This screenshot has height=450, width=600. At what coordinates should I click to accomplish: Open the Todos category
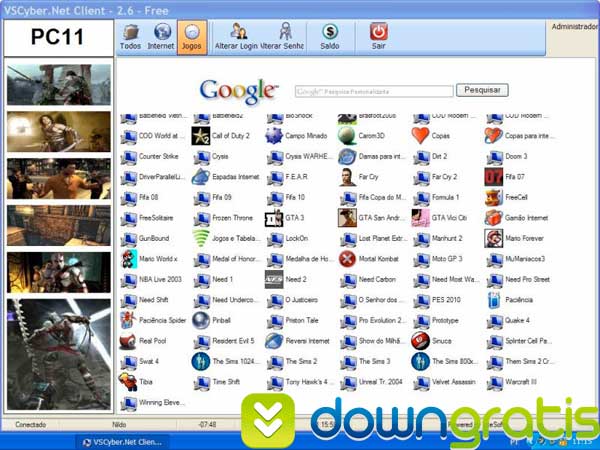tap(130, 38)
